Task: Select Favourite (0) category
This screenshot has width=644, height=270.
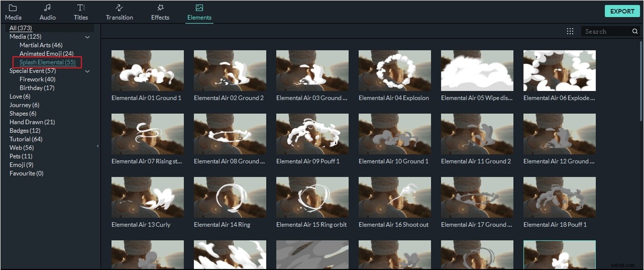Action: coord(27,174)
